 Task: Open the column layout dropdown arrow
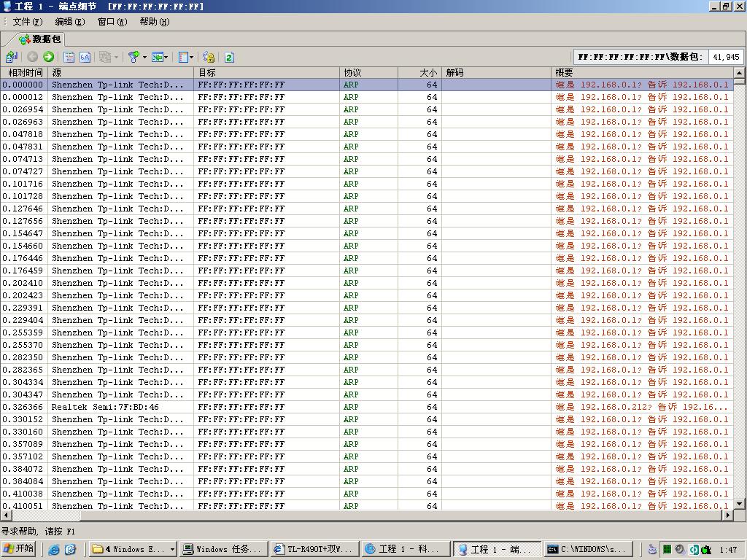tap(192, 57)
